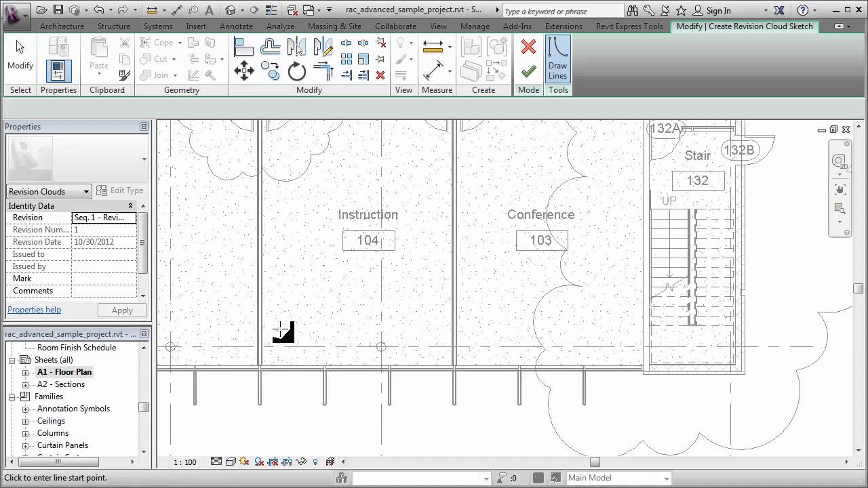Toggle Reveal Hidden Elements lightbulb
The width and height of the screenshot is (868, 488).
pyautogui.click(x=315, y=462)
